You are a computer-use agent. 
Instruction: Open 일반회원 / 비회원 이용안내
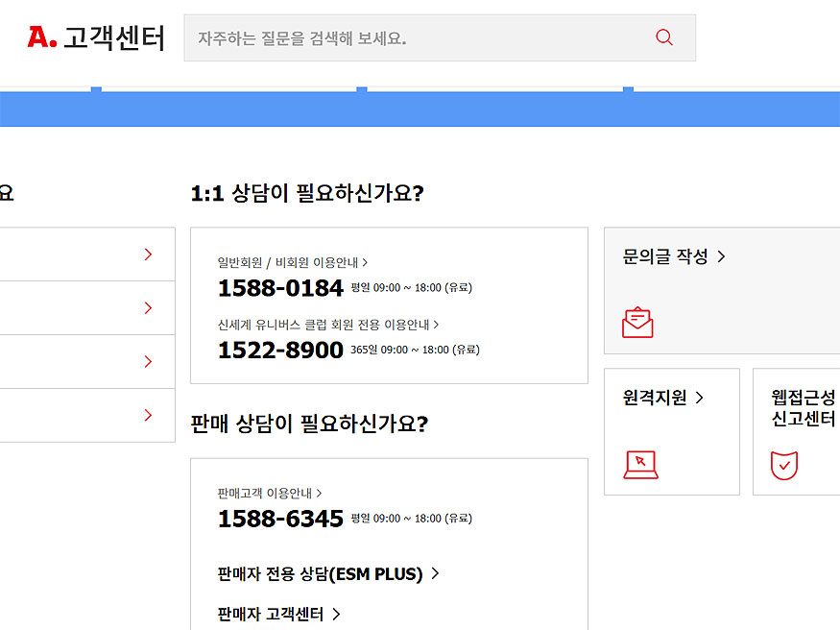pos(293,262)
